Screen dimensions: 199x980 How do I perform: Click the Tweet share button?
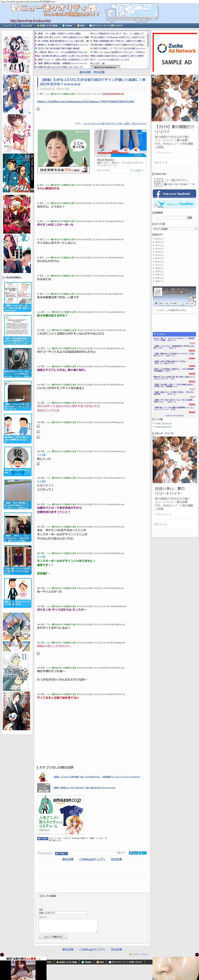(133, 853)
